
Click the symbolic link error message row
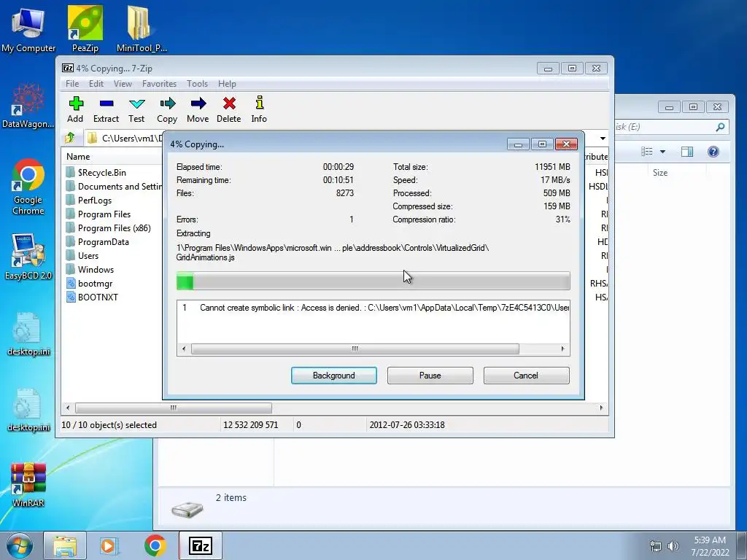pyautogui.click(x=373, y=308)
